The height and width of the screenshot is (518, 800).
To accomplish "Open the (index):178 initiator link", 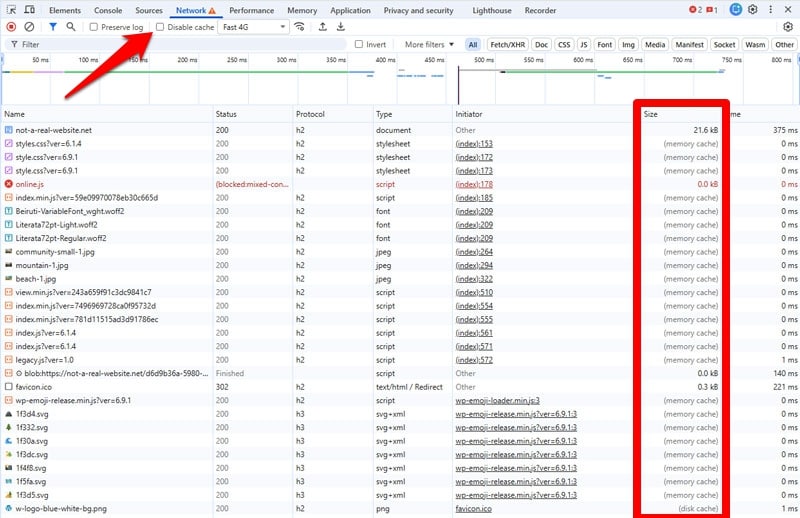I will click(474, 184).
